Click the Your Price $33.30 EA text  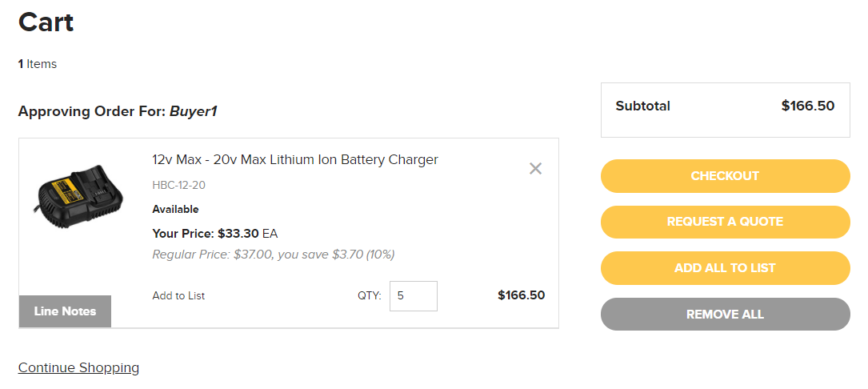[214, 234]
